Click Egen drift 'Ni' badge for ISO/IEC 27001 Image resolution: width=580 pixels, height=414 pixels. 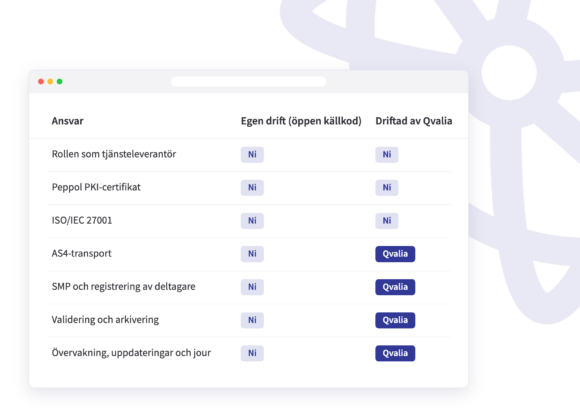(x=252, y=221)
